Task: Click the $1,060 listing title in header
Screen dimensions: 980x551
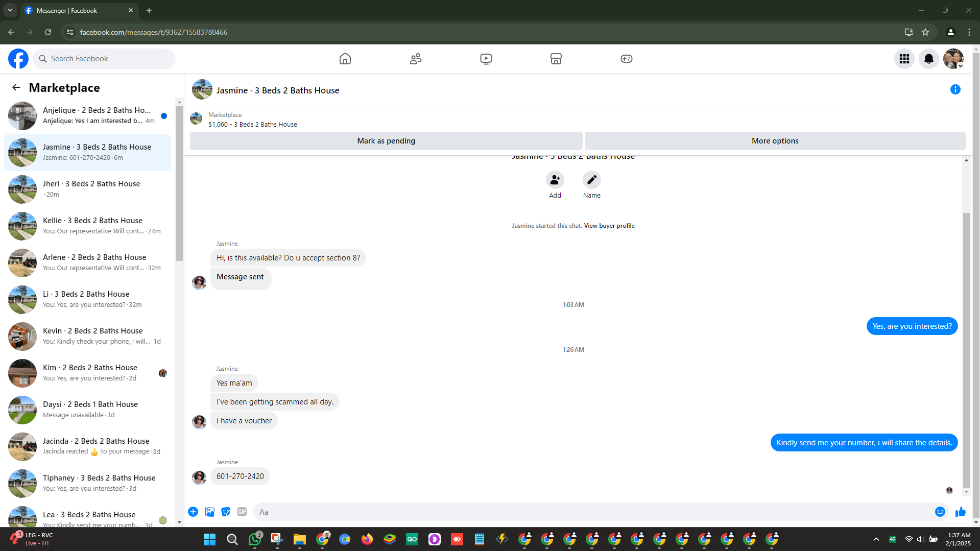Action: click(252, 125)
